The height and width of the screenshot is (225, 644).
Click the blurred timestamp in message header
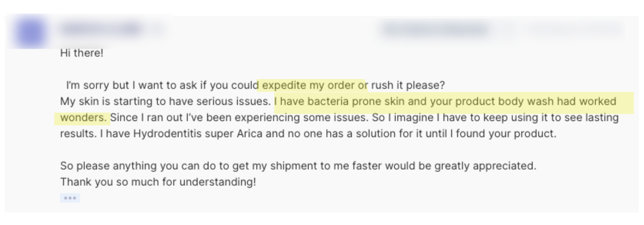(435, 30)
